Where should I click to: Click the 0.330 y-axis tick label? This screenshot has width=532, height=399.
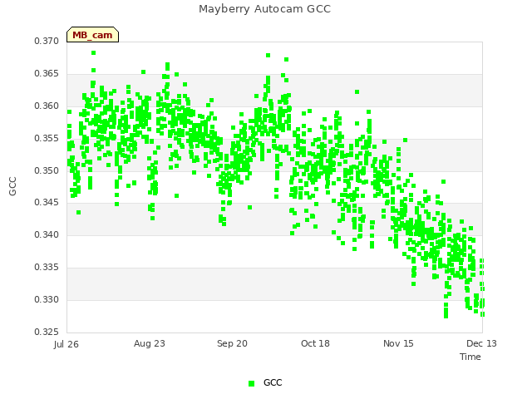click(47, 299)
